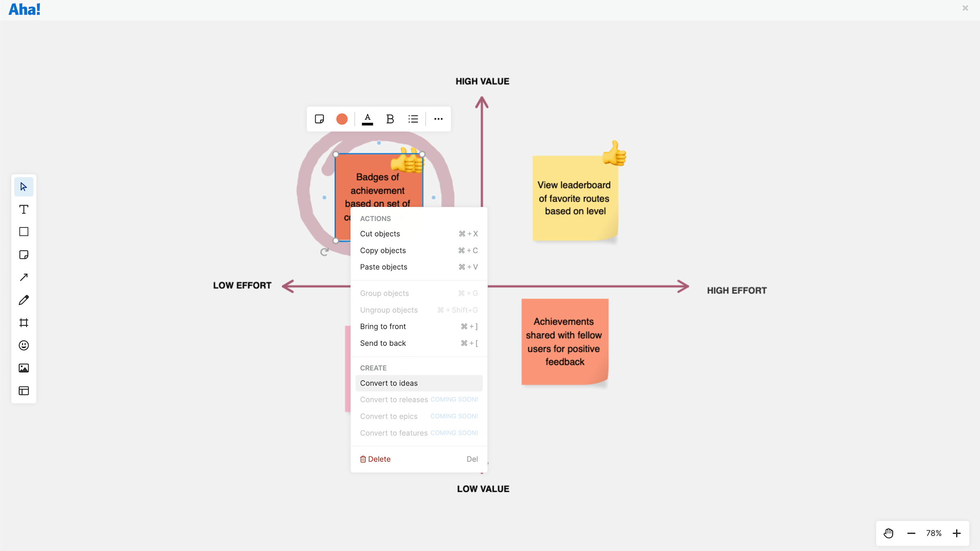Viewport: 980px width, 551px height.
Task: Open the Image insert tool
Action: click(x=23, y=368)
